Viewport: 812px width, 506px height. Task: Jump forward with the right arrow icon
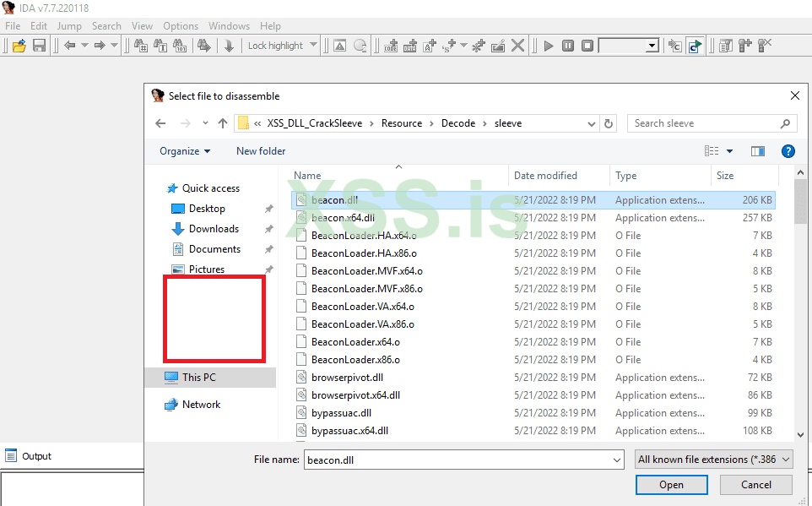click(100, 46)
